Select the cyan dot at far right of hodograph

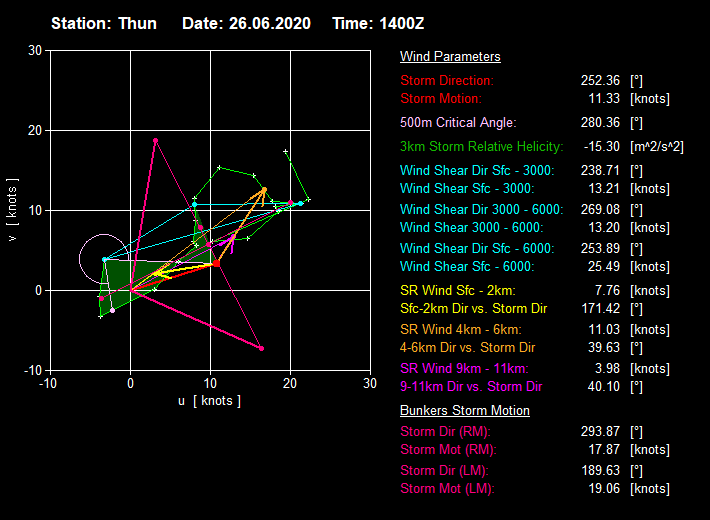pos(300,203)
